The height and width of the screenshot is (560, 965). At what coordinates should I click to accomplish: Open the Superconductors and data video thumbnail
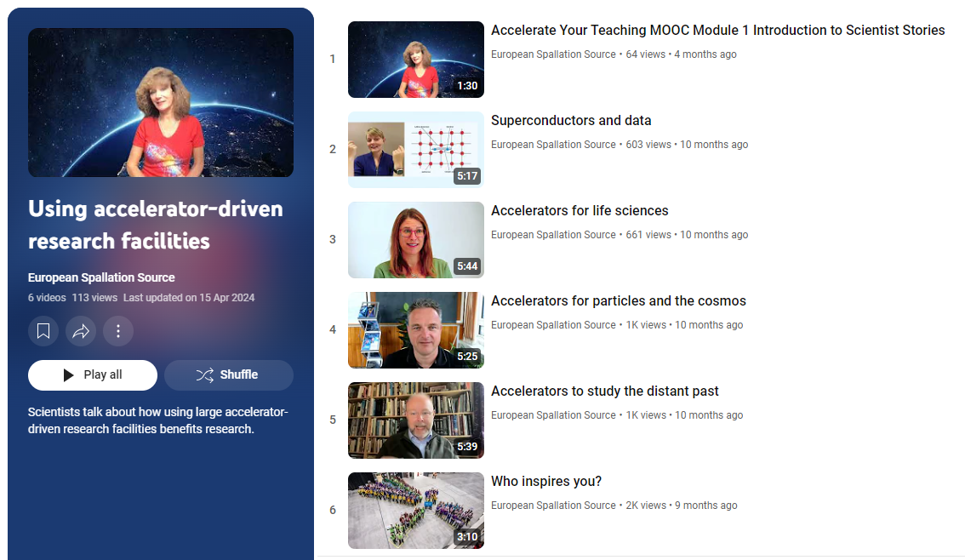coord(416,150)
